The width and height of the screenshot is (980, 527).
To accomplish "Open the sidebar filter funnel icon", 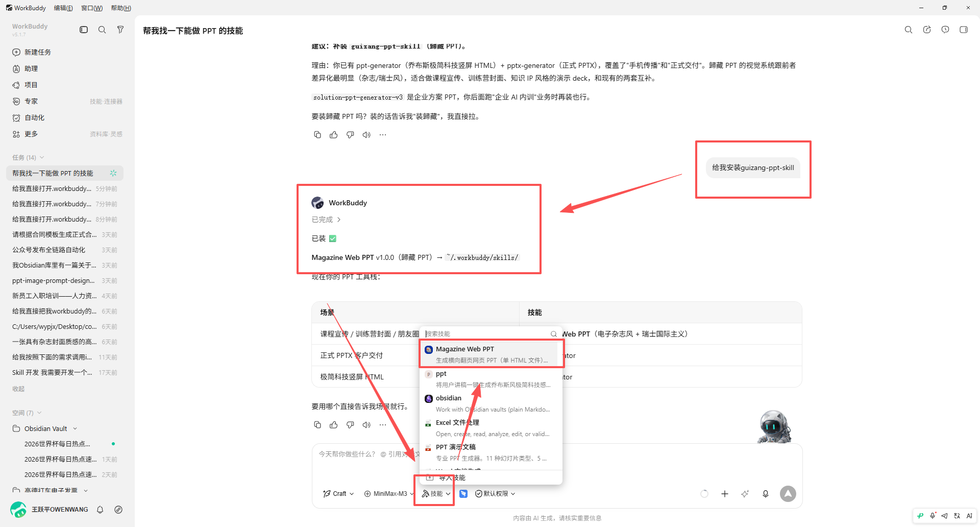I will coord(120,30).
